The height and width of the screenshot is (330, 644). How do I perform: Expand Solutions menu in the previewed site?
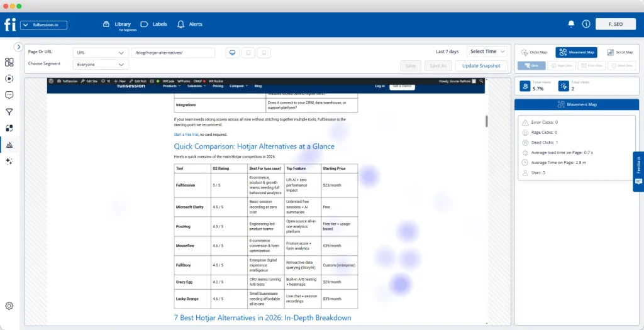click(197, 86)
